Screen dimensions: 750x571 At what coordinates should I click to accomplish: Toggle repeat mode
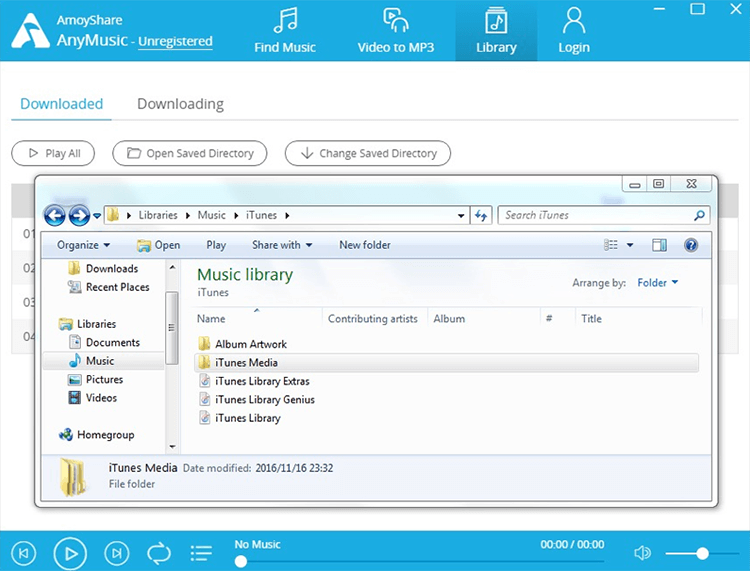click(159, 553)
